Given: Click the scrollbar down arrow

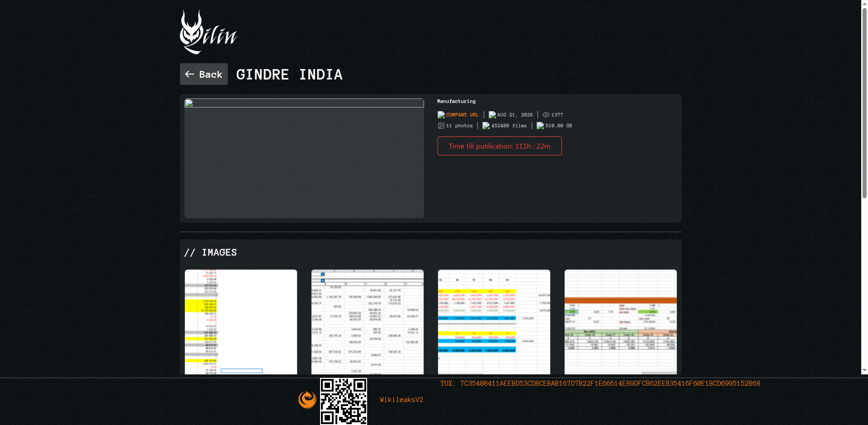Looking at the screenshot, I should tap(864, 370).
